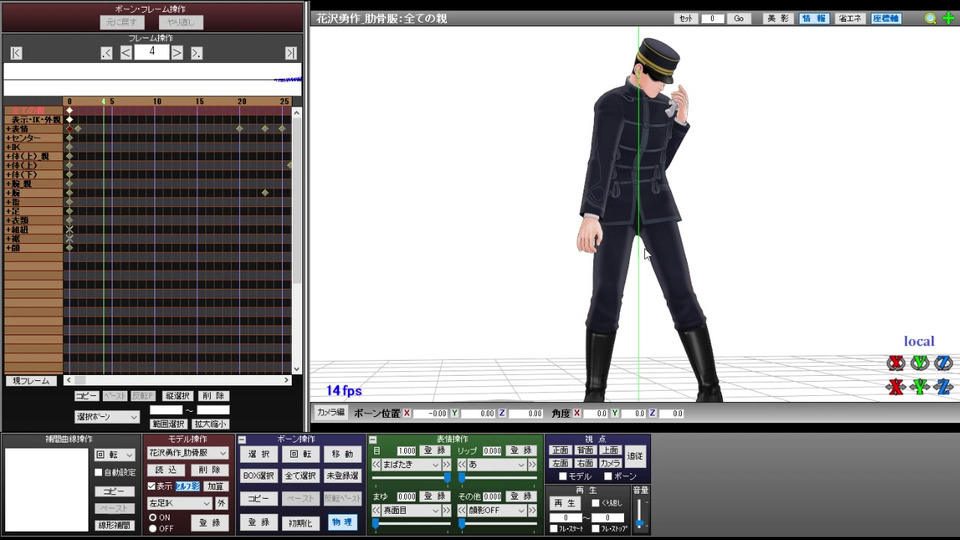Click the 線形補間 linear interpolation button
The image size is (960, 540).
tap(114, 525)
